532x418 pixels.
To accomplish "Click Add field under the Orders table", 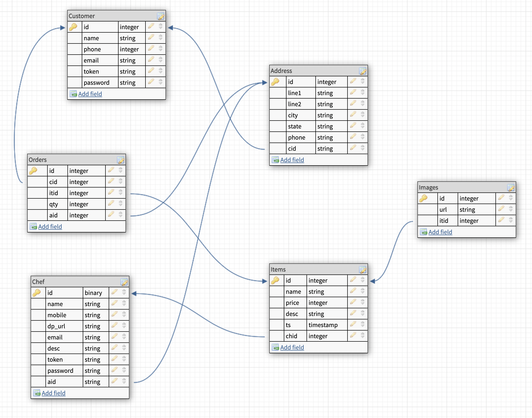I will pyautogui.click(x=50, y=227).
